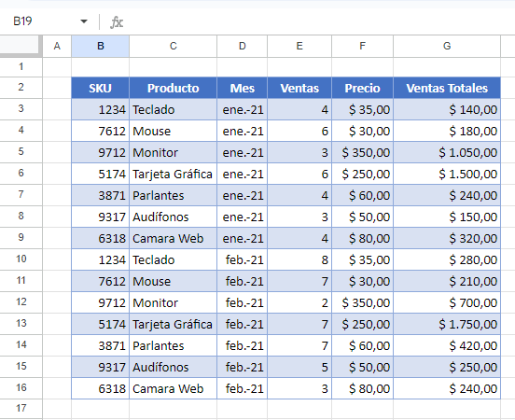The width and height of the screenshot is (515, 420).
Task: Click the Producto header cell
Action: [x=174, y=88]
